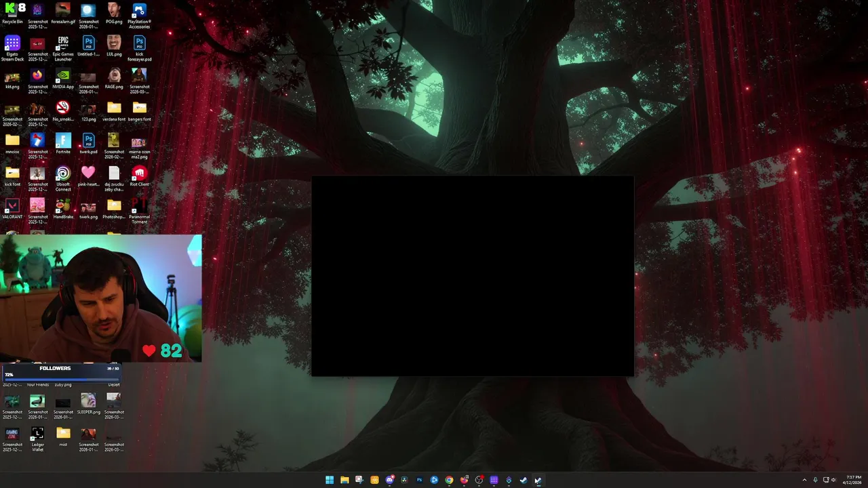Screen dimensions: 868x488
Task: Select the RAGE.png desktop file
Action: (114, 79)
